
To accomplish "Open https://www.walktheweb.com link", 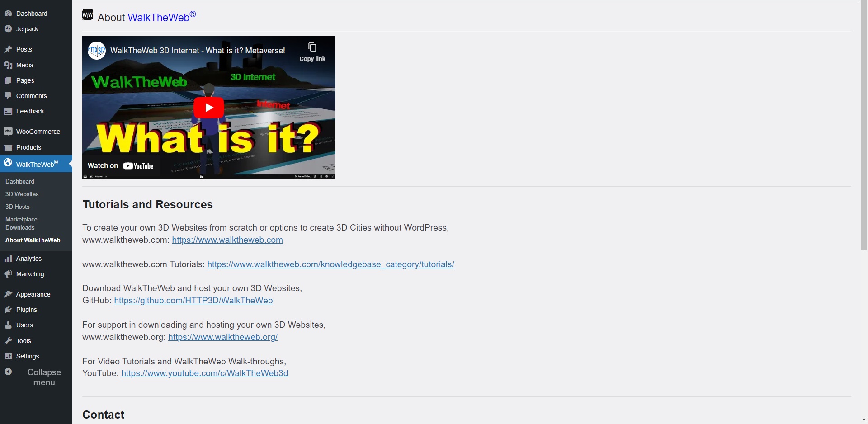I will point(227,240).
